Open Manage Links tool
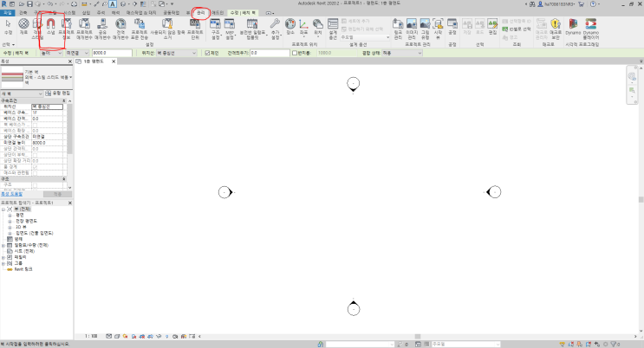 [x=398, y=28]
